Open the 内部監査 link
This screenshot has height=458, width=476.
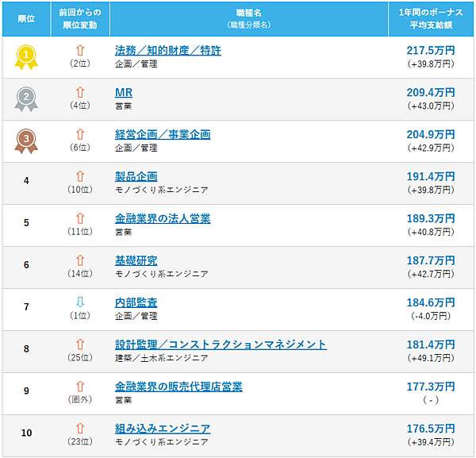136,302
